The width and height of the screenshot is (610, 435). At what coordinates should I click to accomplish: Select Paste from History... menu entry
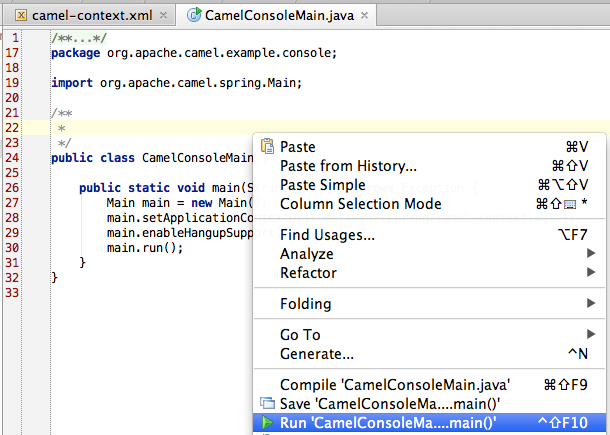click(429, 166)
